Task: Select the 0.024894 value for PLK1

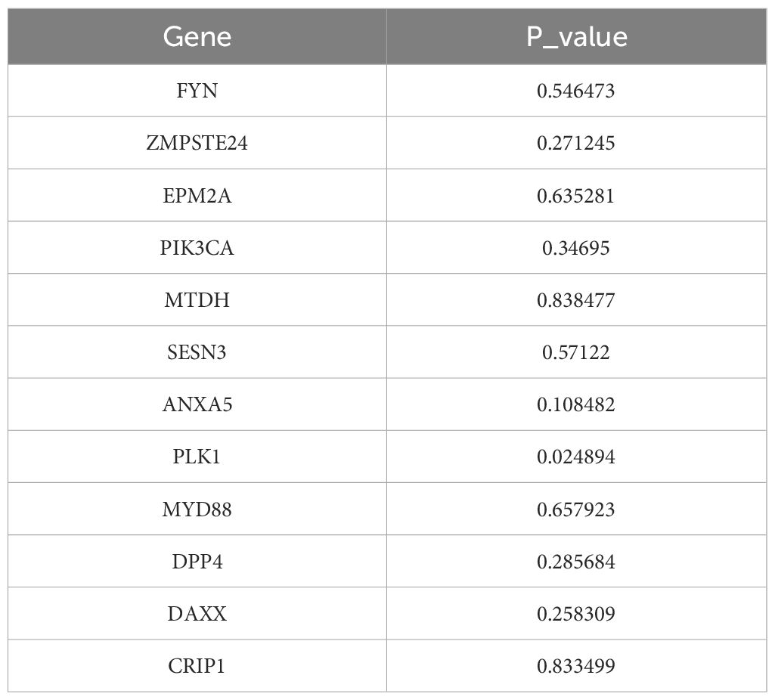Action: pos(576,457)
